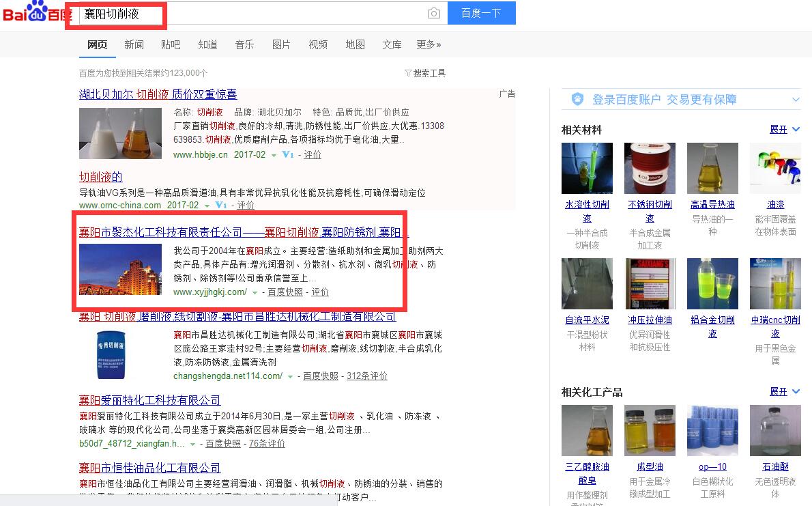Click the op—10 thumbnail image
Screen dimensions: 812x506
(712, 430)
